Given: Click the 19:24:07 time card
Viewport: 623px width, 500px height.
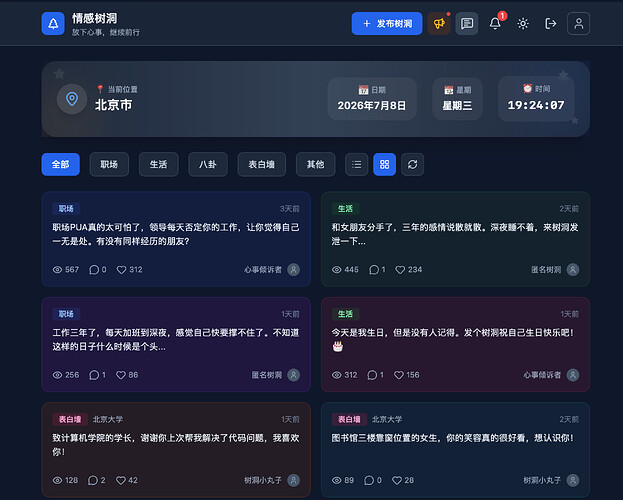Looking at the screenshot, I should click(x=536, y=98).
